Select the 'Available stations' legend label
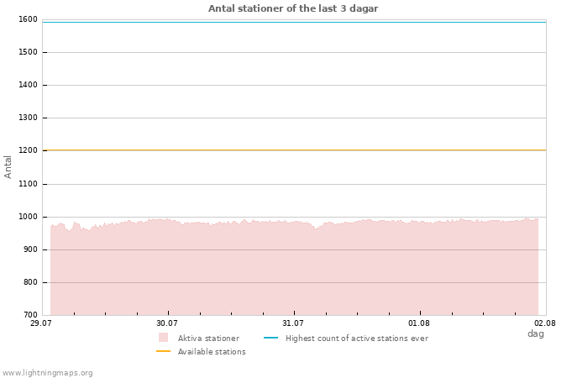588x378 pixels. pyautogui.click(x=212, y=352)
